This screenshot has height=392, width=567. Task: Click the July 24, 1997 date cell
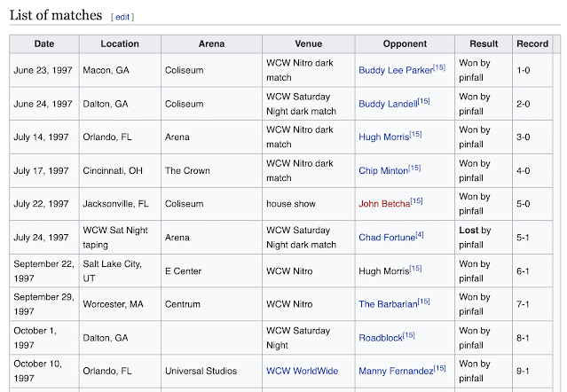(44, 238)
